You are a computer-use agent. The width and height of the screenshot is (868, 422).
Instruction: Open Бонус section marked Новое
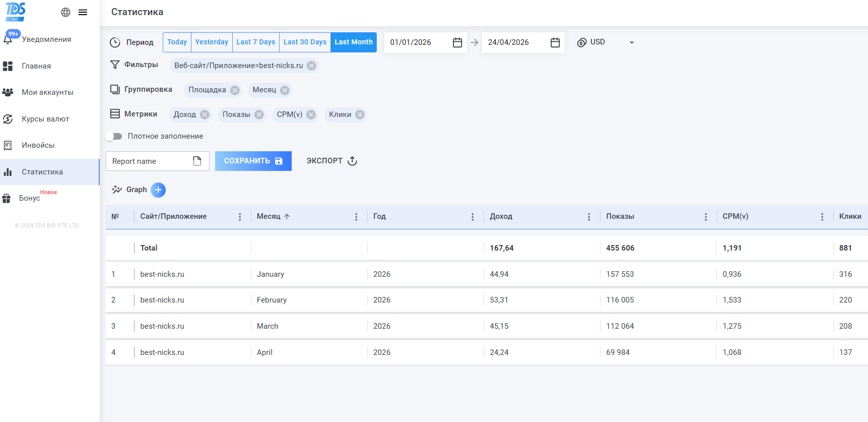(49, 198)
